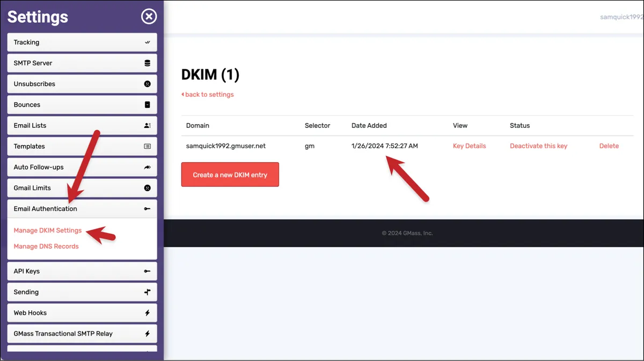Click the 'gm' selector value

310,146
